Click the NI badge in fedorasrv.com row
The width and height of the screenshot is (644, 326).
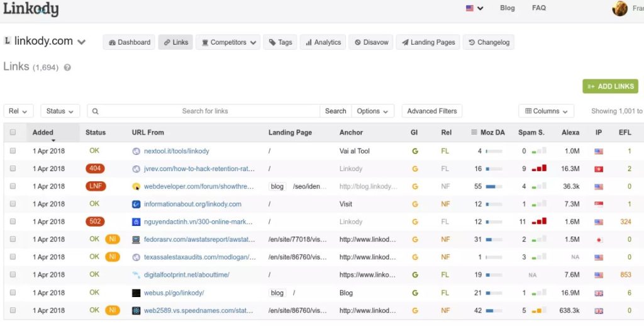113,239
